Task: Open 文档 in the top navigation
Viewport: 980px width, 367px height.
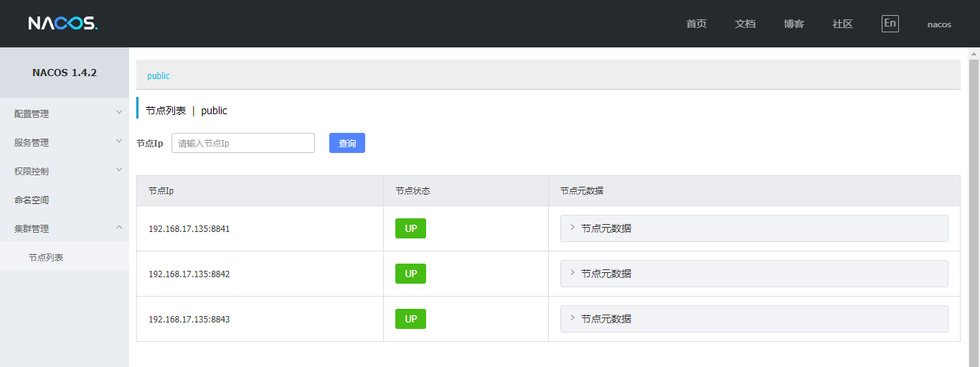Action: coord(745,24)
